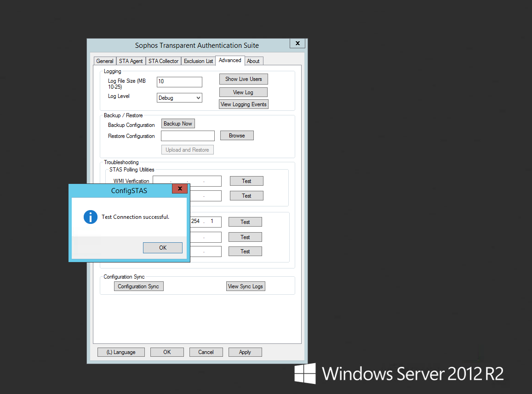Click the Log File Size field
The image size is (532, 394).
pos(179,82)
